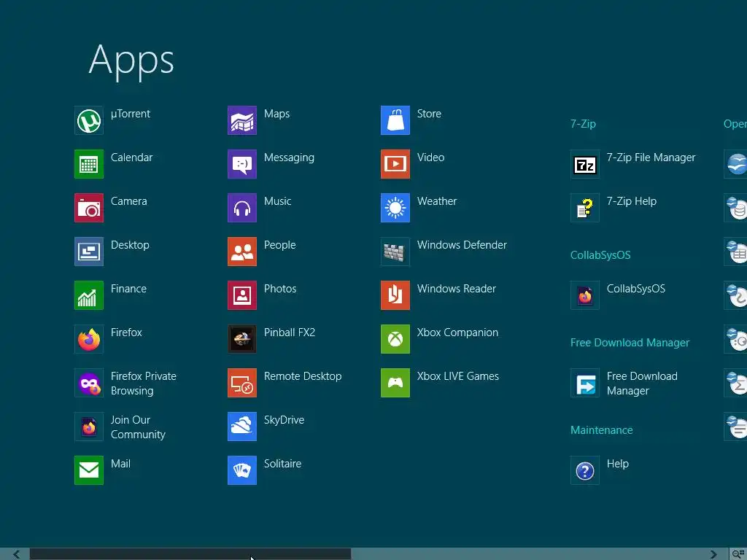Open the Windows Reader icon
Screen dimensions: 747x560
tap(395, 295)
